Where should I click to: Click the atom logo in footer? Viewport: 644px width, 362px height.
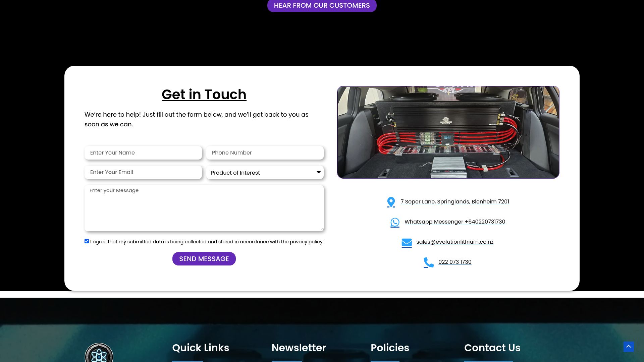[99, 355]
